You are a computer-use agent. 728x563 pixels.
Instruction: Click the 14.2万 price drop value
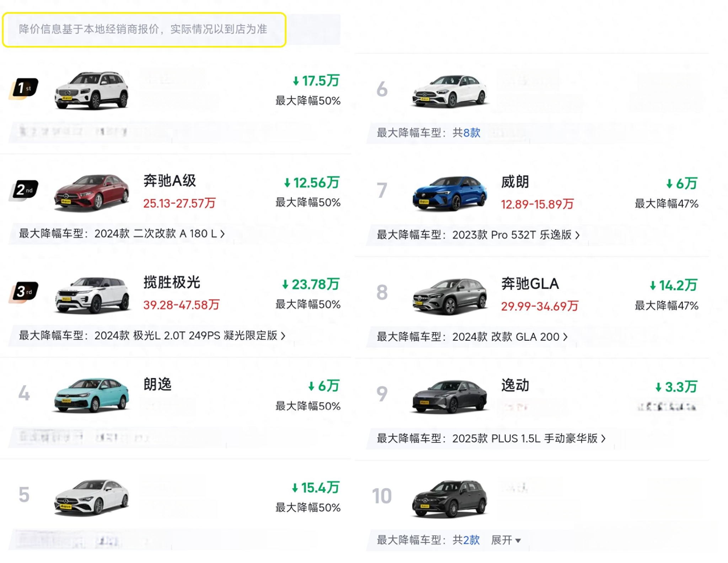pos(674,285)
